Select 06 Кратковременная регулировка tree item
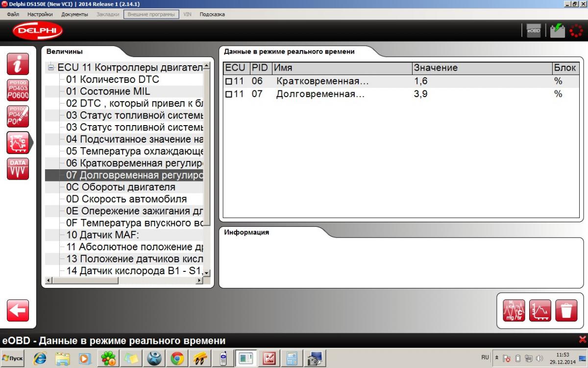The width and height of the screenshot is (588, 368). pyautogui.click(x=135, y=163)
